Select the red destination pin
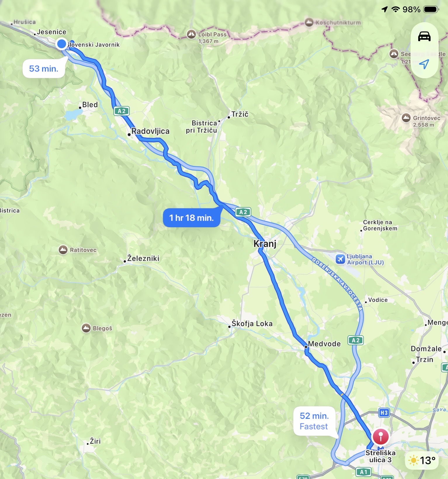Image resolution: width=448 pixels, height=479 pixels. [380, 437]
